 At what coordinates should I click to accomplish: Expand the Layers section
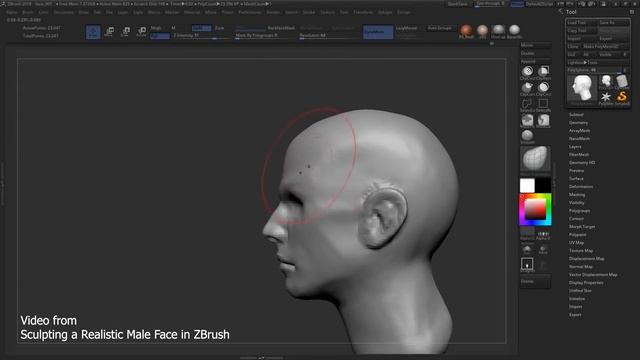pyautogui.click(x=575, y=147)
